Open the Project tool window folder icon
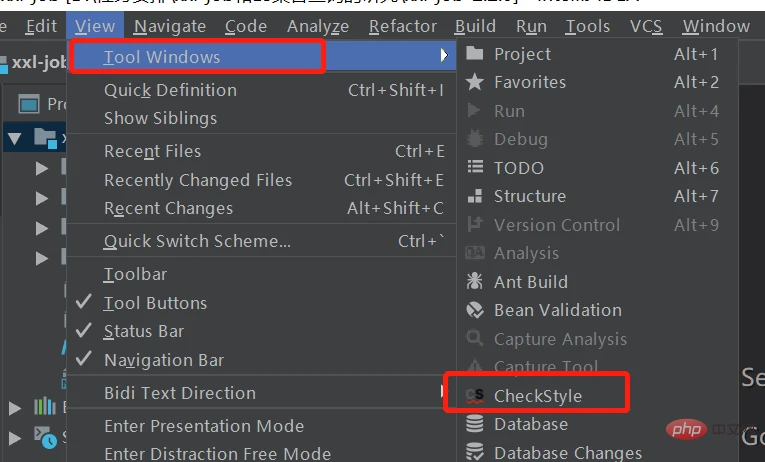This screenshot has width=765, height=462. pos(474,54)
